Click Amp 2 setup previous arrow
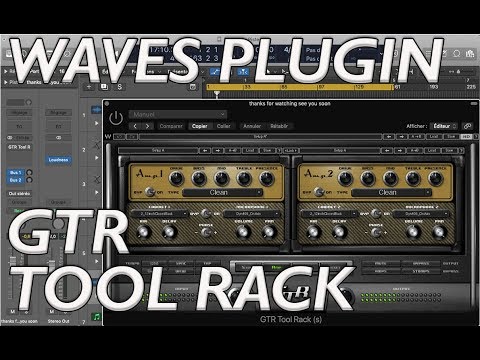 [x=387, y=151]
